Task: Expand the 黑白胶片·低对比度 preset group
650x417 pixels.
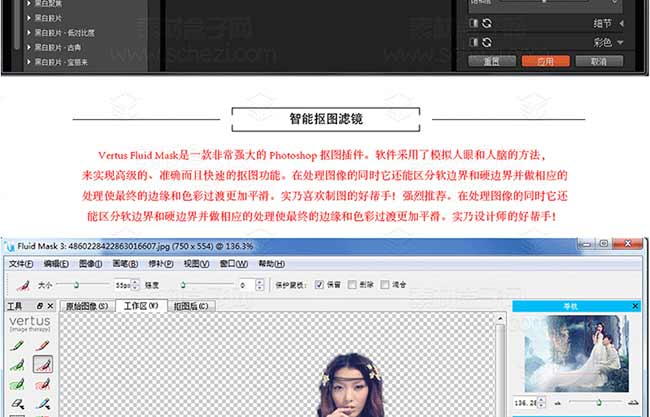Action: pyautogui.click(x=29, y=32)
